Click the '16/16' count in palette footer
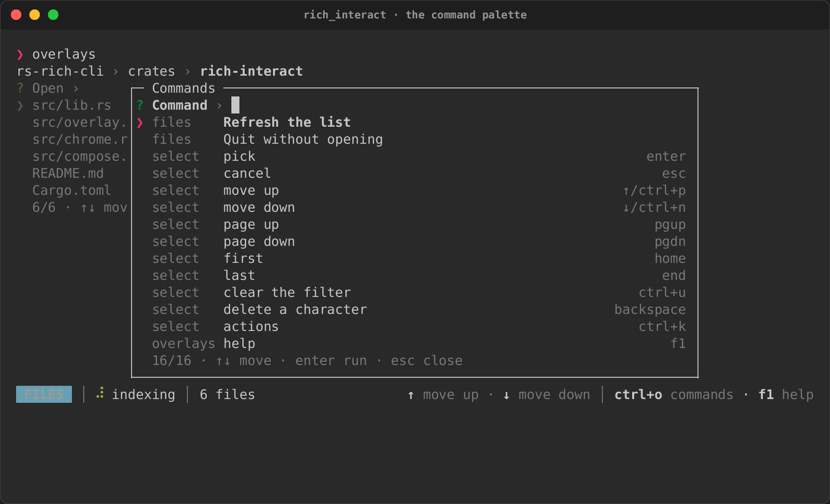830x504 pixels. click(x=172, y=361)
